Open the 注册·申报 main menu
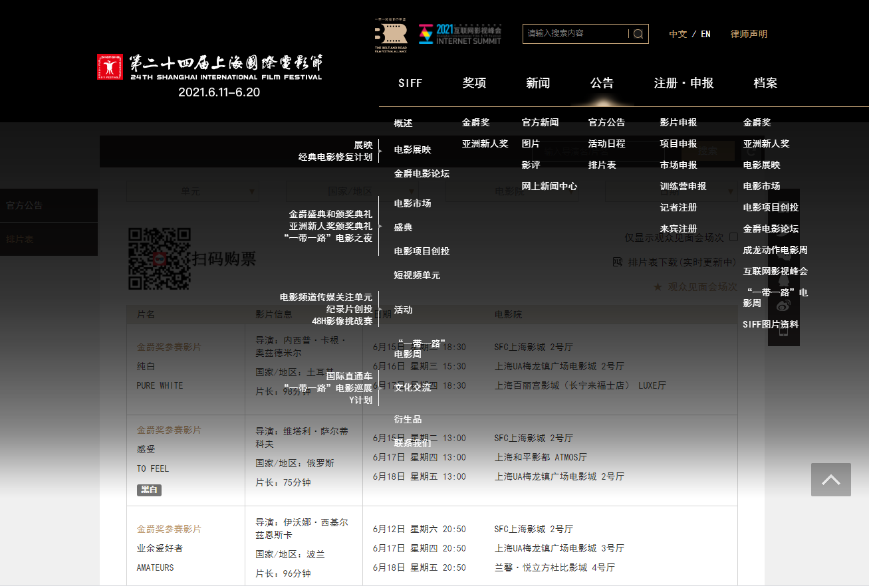This screenshot has height=588, width=869. [683, 83]
